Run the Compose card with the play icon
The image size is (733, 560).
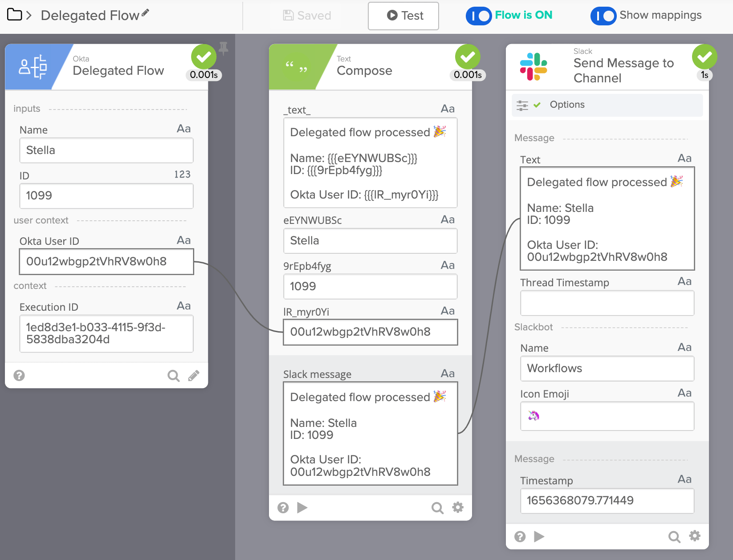(303, 507)
